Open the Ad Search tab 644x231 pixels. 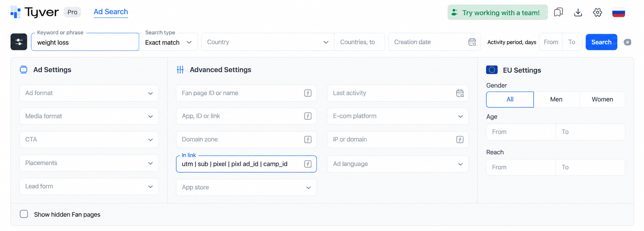click(x=111, y=12)
